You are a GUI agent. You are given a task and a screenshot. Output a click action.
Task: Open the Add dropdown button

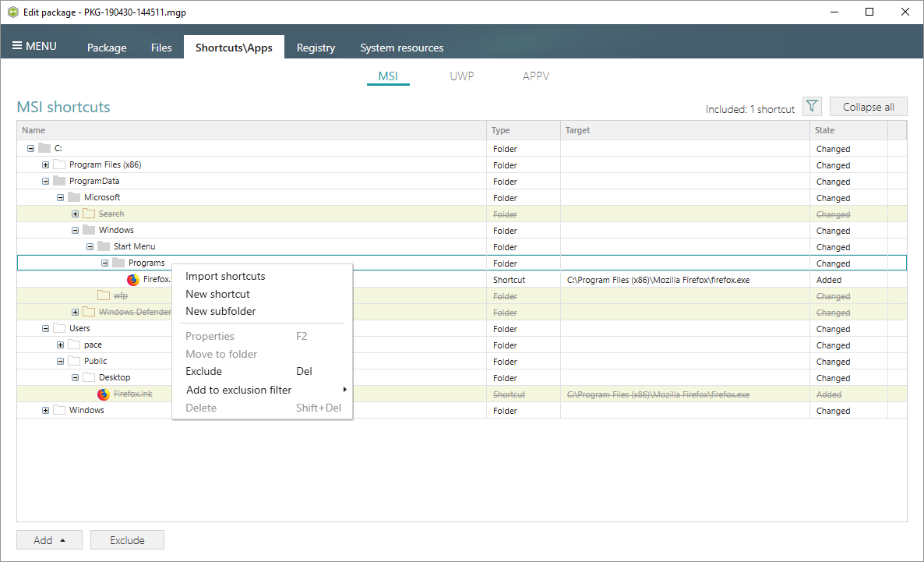tap(50, 539)
